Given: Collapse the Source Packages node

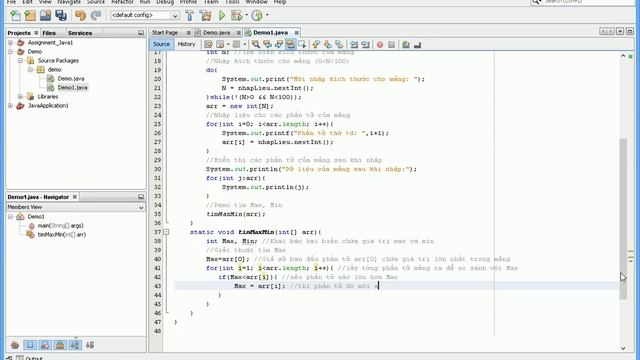Looking at the screenshot, I should [x=20, y=60].
